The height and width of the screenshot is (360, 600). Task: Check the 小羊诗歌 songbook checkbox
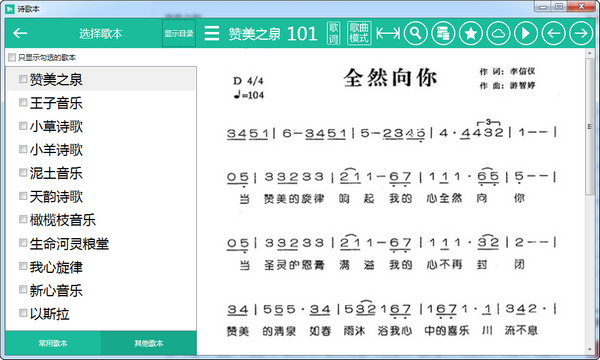[x=23, y=149]
